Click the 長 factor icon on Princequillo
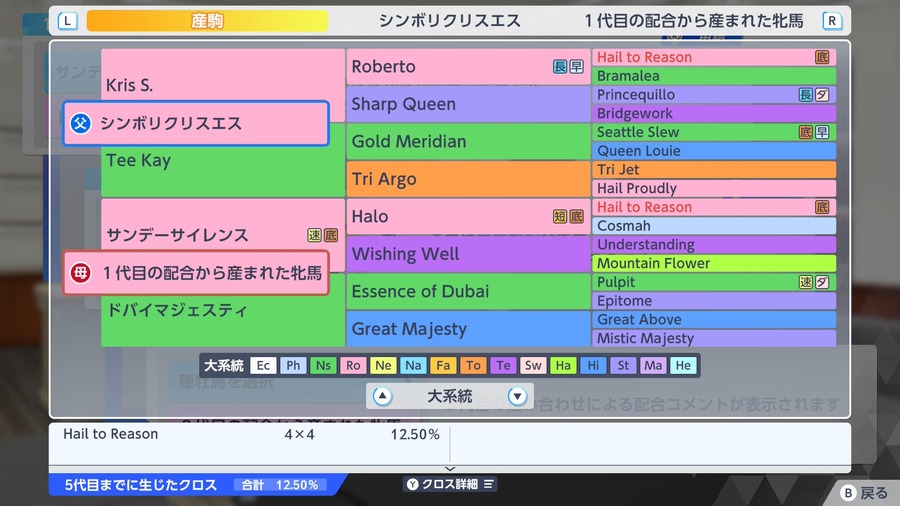 point(806,95)
